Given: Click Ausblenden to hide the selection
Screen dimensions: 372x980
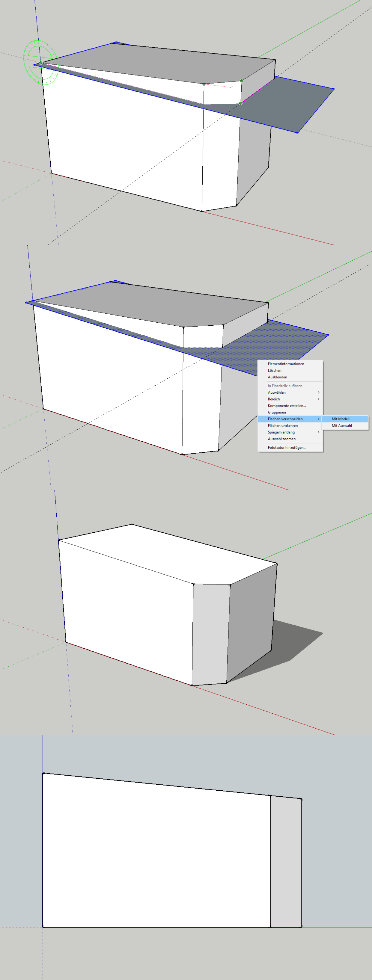Looking at the screenshot, I should 277,377.
